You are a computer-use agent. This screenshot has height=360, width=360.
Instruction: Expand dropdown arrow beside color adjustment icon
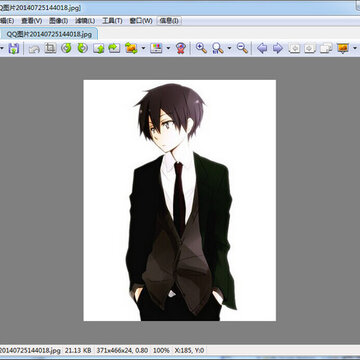(168, 49)
